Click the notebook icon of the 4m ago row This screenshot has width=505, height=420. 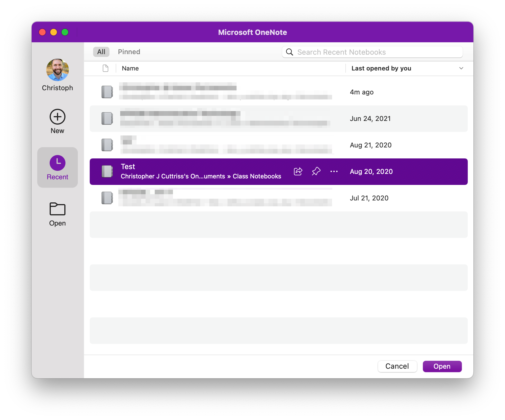tap(107, 92)
